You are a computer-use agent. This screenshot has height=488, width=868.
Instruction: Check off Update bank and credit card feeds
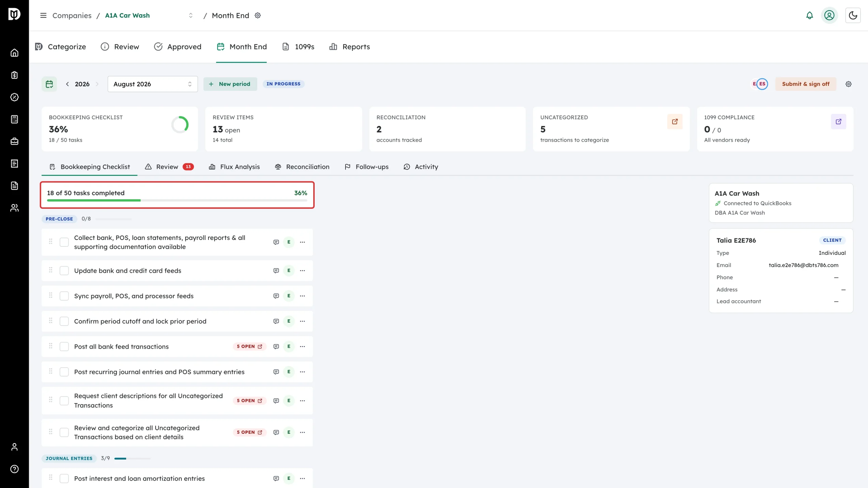click(x=64, y=270)
